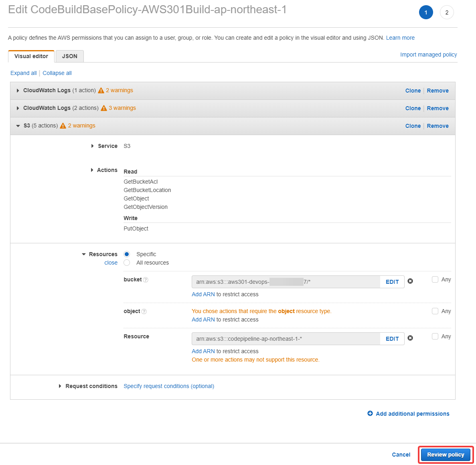Image resolution: width=476 pixels, height=465 pixels.
Task: Expand the CloudWatch Logs (2 actions) section
Action: pos(18,108)
